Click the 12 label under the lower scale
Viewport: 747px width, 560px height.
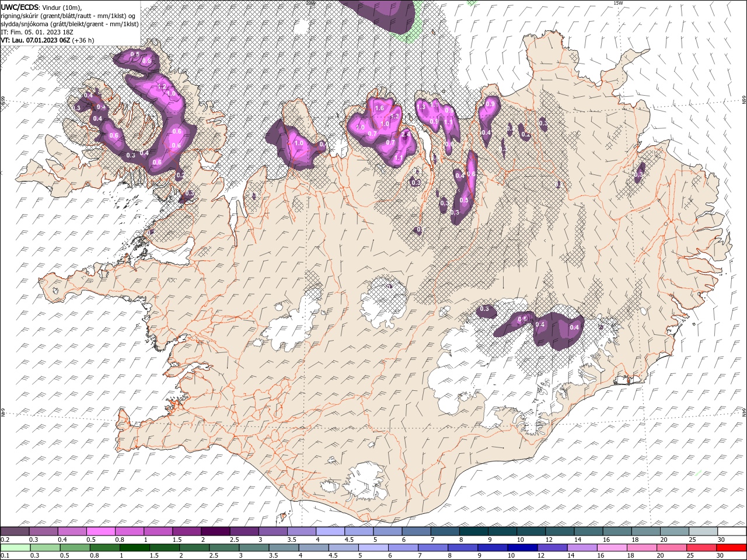[541, 556]
